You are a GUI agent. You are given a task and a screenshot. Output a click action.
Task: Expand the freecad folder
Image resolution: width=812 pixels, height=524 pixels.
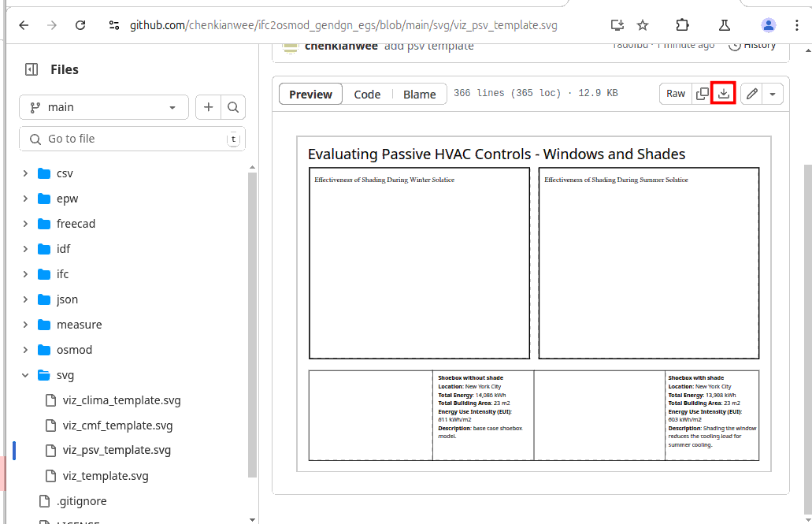(25, 224)
